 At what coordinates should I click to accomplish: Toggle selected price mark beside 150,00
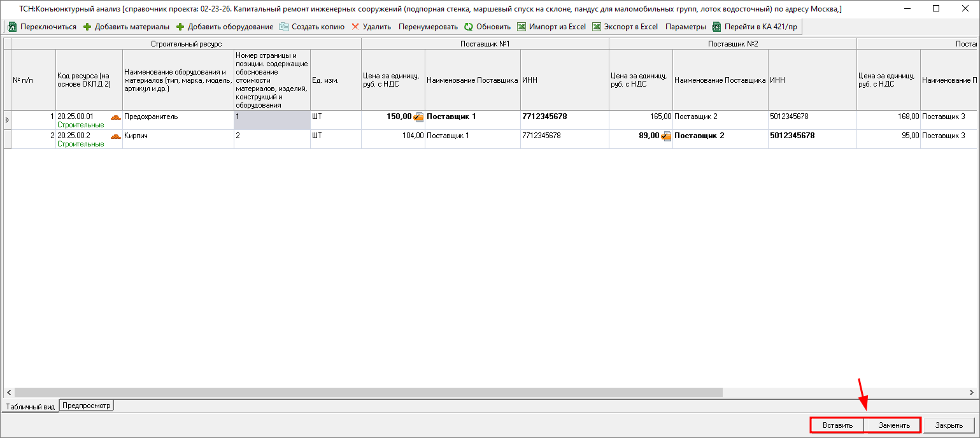(418, 117)
